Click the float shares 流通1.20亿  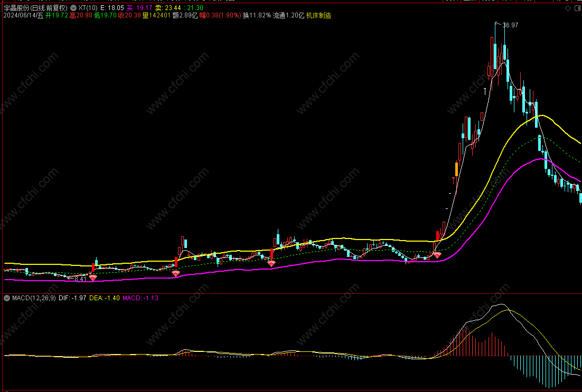[x=288, y=16]
